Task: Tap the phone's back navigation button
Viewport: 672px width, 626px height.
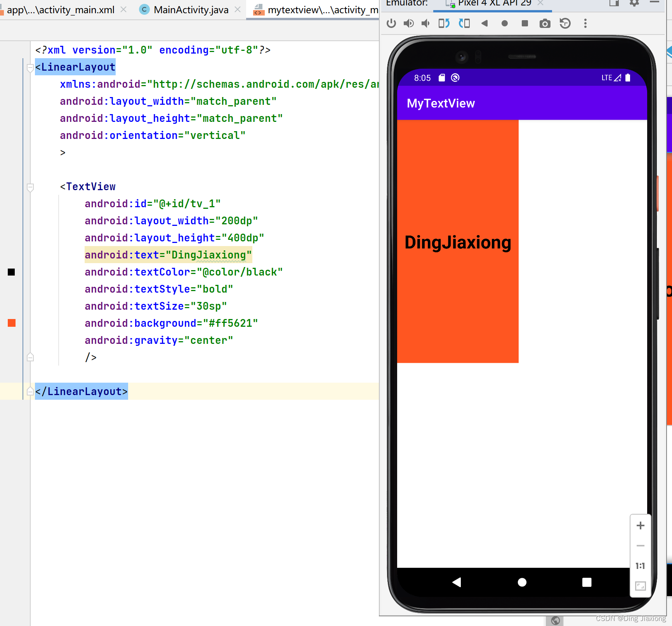Action: click(x=457, y=582)
